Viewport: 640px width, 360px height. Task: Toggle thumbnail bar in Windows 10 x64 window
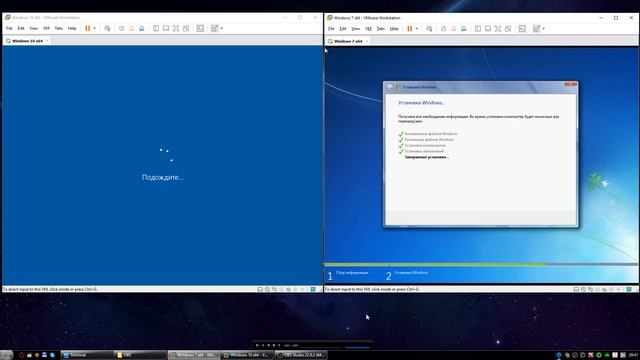[x=166, y=29]
